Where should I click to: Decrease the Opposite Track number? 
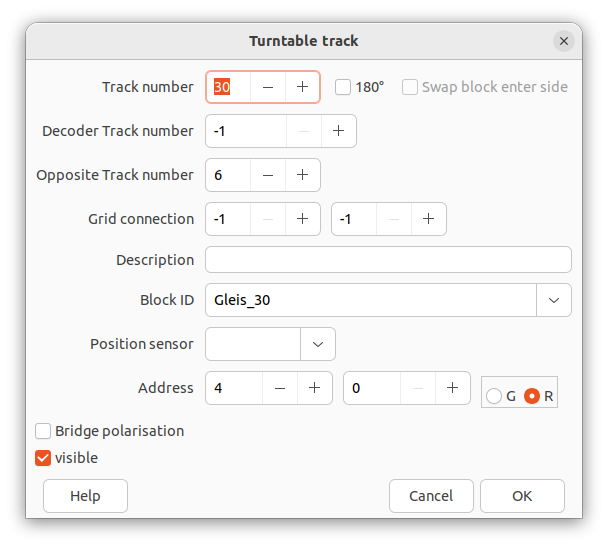(x=268, y=175)
